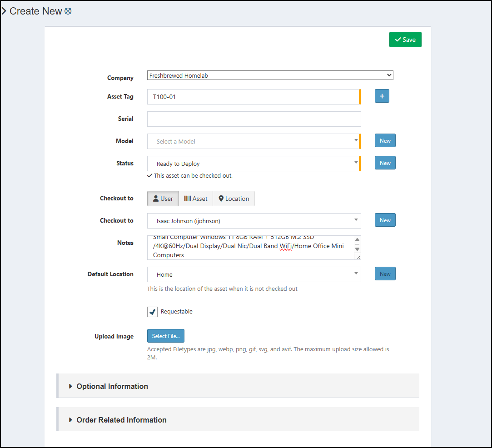This screenshot has width=492, height=448.
Task: Click the chevron left of Create New
Action: (x=4, y=11)
